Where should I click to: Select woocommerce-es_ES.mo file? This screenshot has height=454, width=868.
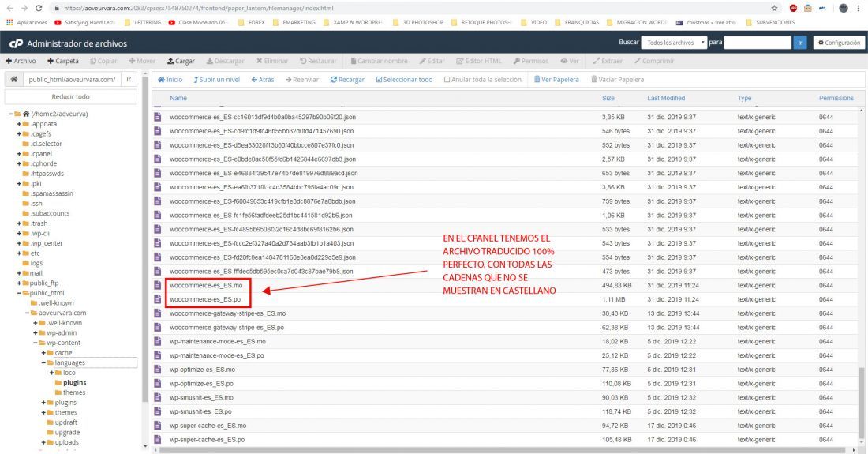point(206,286)
